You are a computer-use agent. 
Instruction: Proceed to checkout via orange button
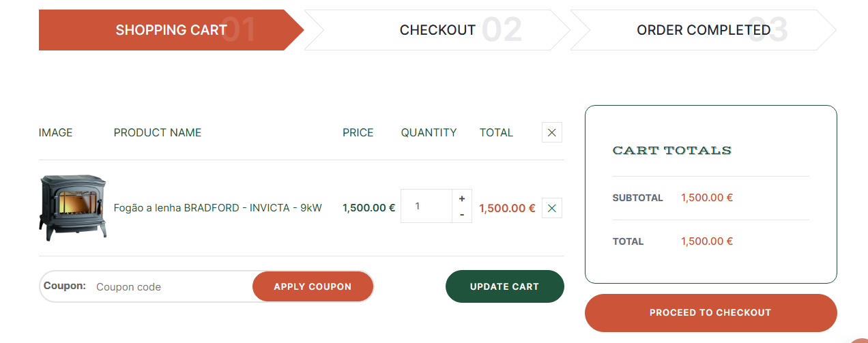tap(710, 312)
